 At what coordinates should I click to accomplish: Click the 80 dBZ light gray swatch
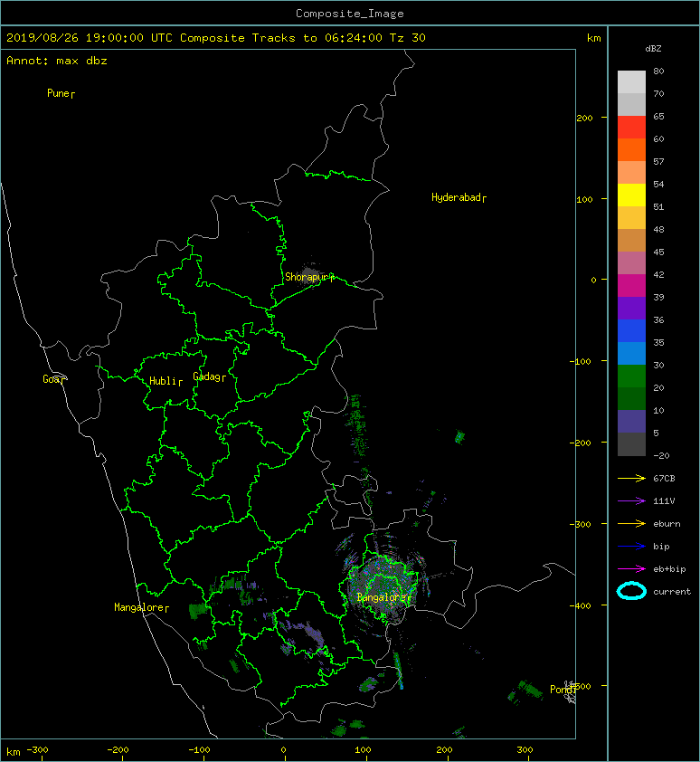pyautogui.click(x=631, y=81)
